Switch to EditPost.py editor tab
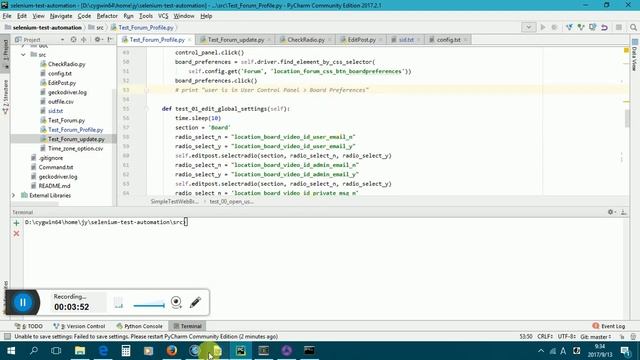 coord(361,40)
